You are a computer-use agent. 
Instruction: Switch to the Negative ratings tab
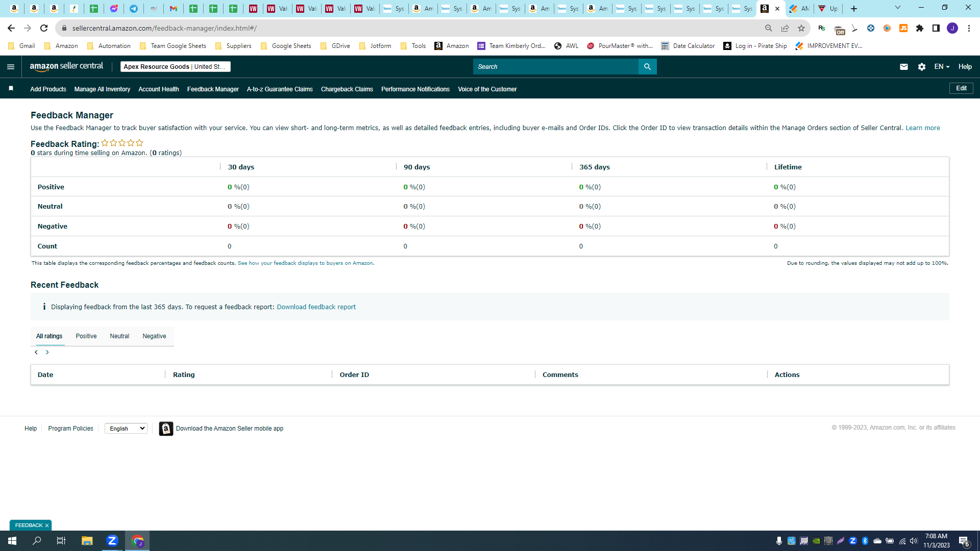(154, 336)
